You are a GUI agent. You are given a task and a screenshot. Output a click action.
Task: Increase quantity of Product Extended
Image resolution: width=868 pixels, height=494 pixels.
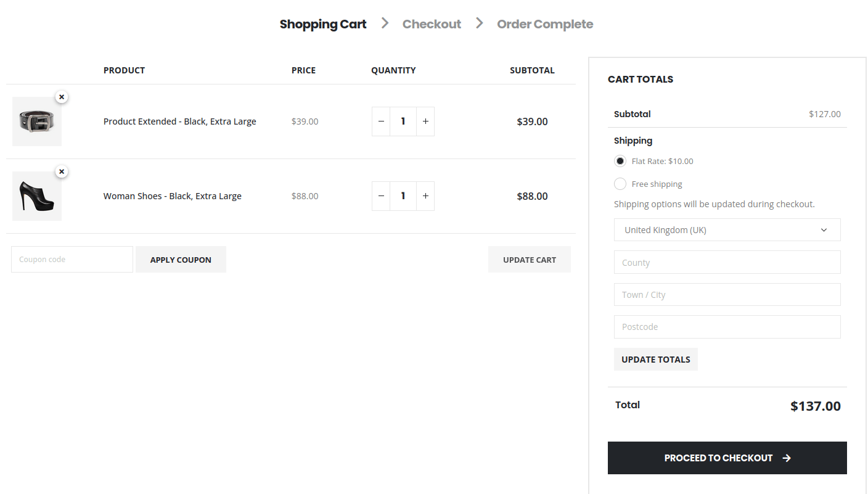click(x=425, y=121)
